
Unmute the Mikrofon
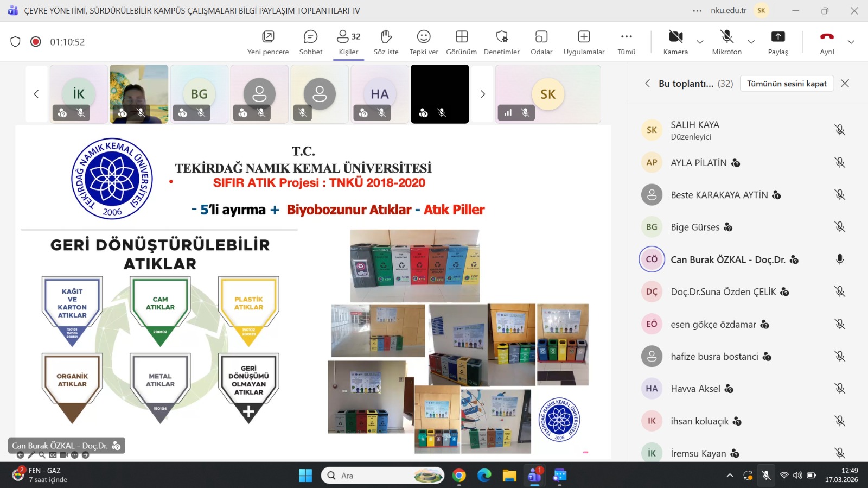727,42
